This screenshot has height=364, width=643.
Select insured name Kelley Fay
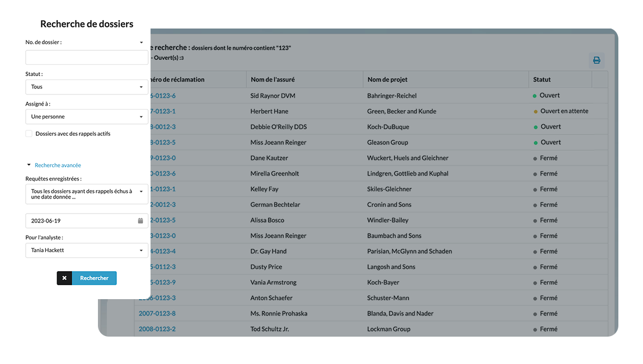[264, 190]
